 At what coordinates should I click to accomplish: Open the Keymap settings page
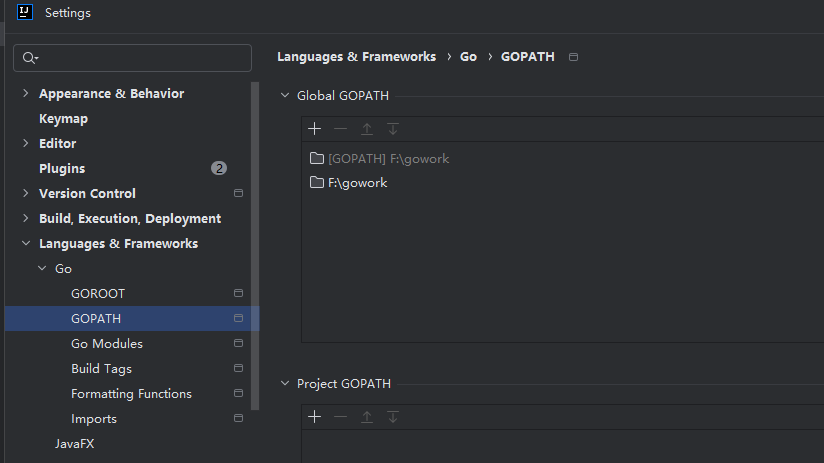pyautogui.click(x=63, y=119)
